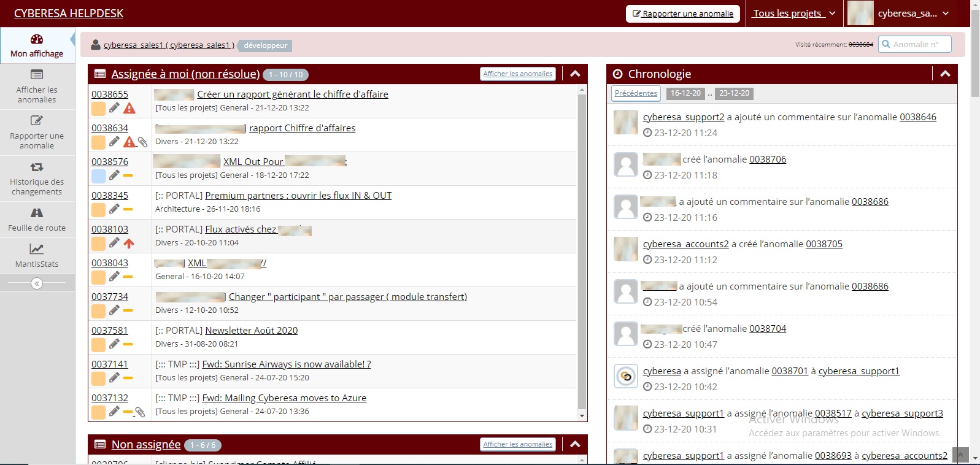Screen dimensions: 980x465
Task: Edit issue 0038576 via pencil icon
Action: pyautogui.click(x=114, y=175)
